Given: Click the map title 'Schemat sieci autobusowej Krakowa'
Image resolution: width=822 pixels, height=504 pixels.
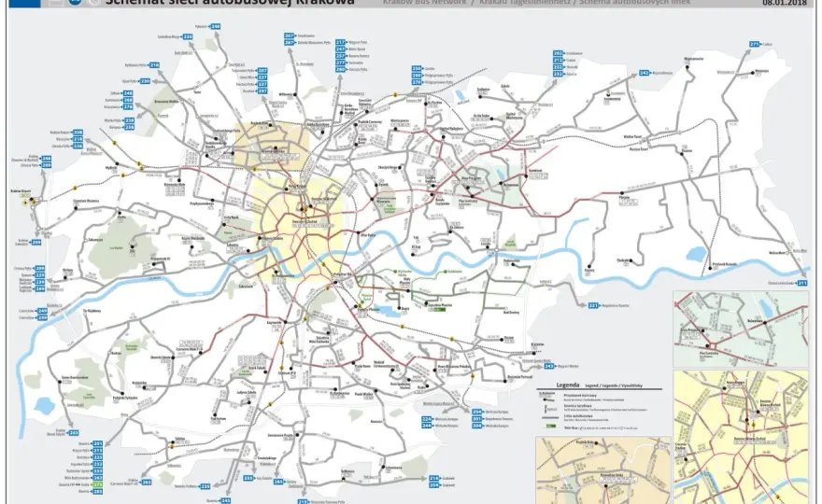Looking at the screenshot, I should point(230,2).
